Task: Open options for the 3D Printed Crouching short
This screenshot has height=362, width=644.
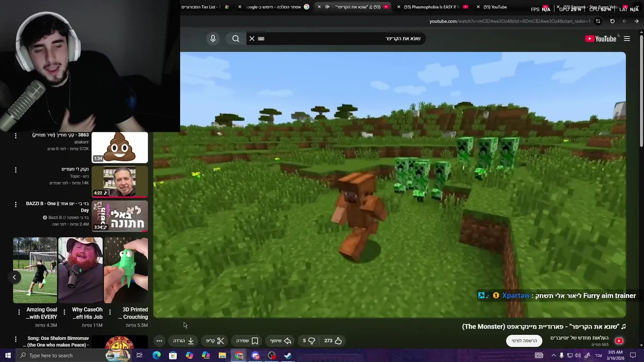Action: [110, 313]
